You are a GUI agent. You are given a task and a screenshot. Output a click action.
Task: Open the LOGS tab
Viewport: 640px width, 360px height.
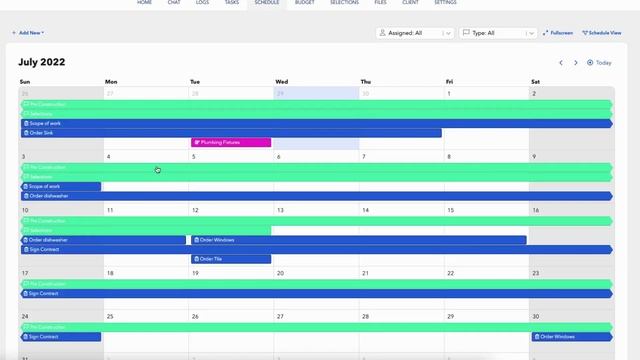(x=202, y=2)
